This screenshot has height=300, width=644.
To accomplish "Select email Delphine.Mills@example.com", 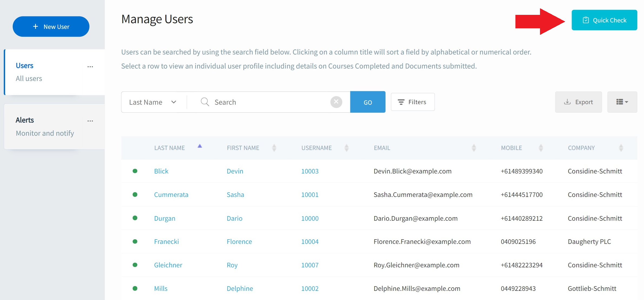I will click(x=417, y=289).
